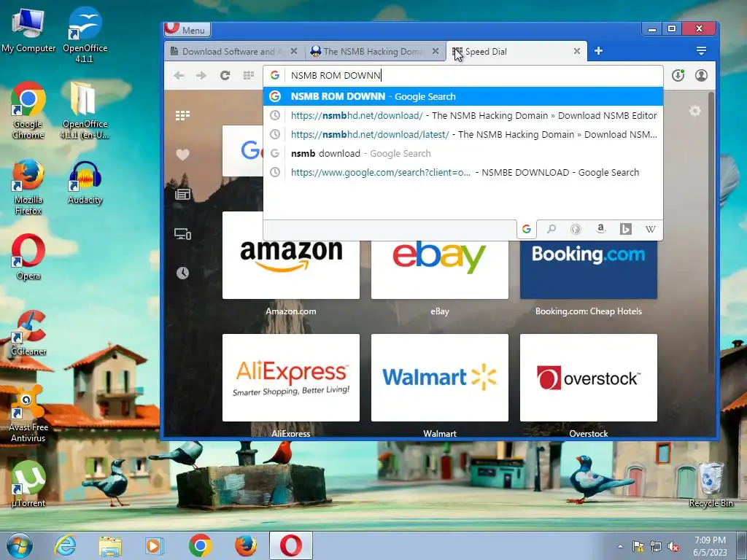This screenshot has width=747, height=560.
Task: Open the user account icon
Action: (x=701, y=75)
